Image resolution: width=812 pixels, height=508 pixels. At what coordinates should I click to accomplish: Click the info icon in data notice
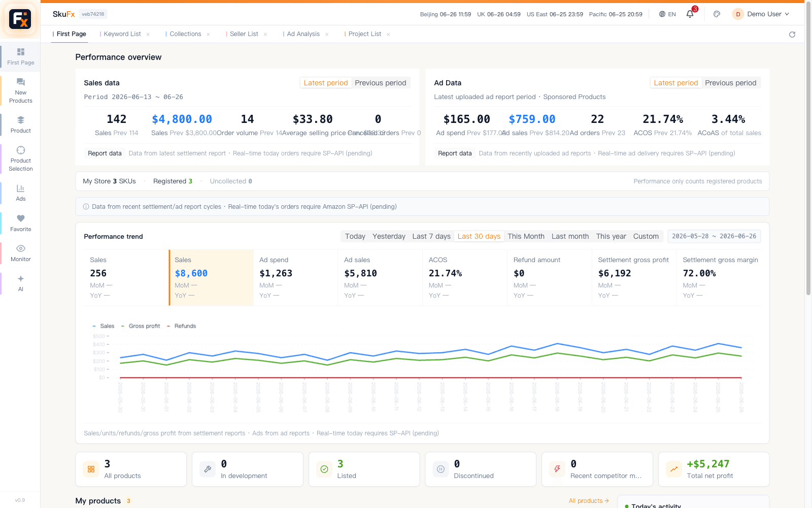pyautogui.click(x=86, y=207)
